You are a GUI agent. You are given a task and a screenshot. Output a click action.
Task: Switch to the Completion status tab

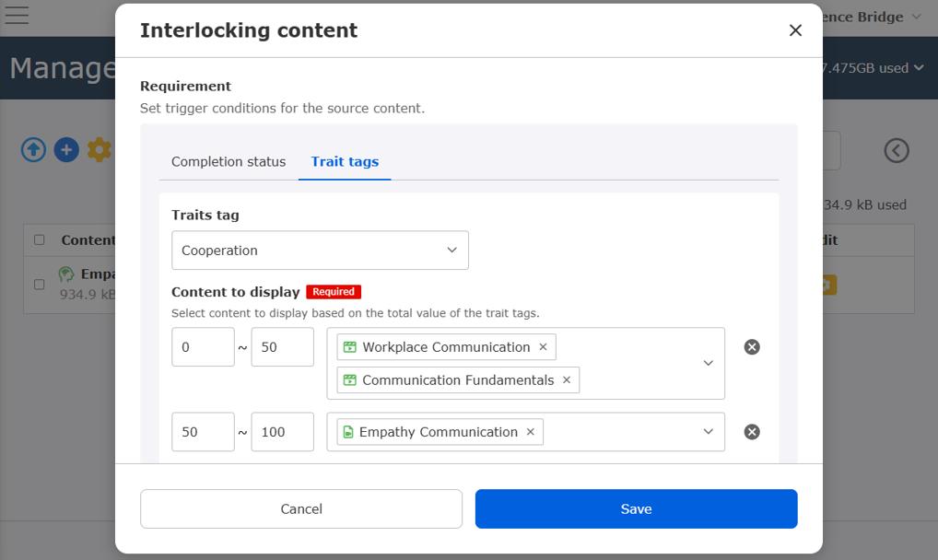229,161
